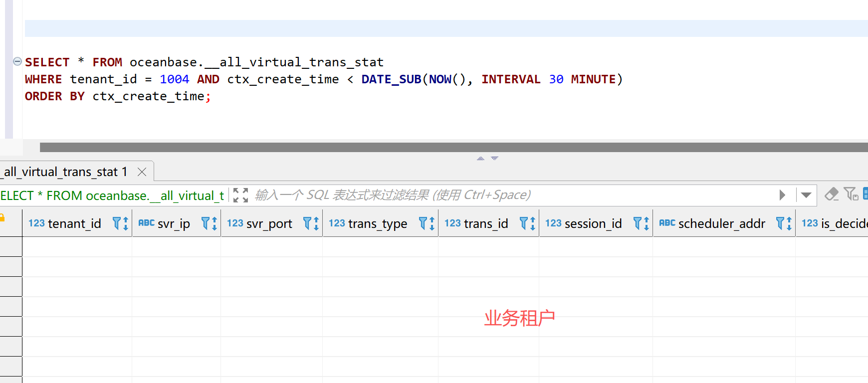Click the scheduler_addr column header
Viewport: 868px width, 383px height.
coord(721,223)
